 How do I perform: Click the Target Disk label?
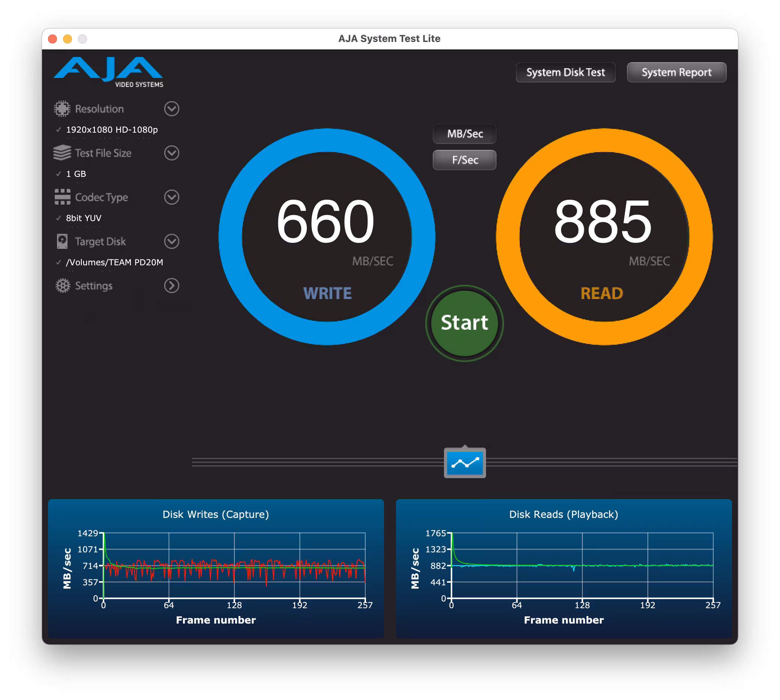coord(100,242)
